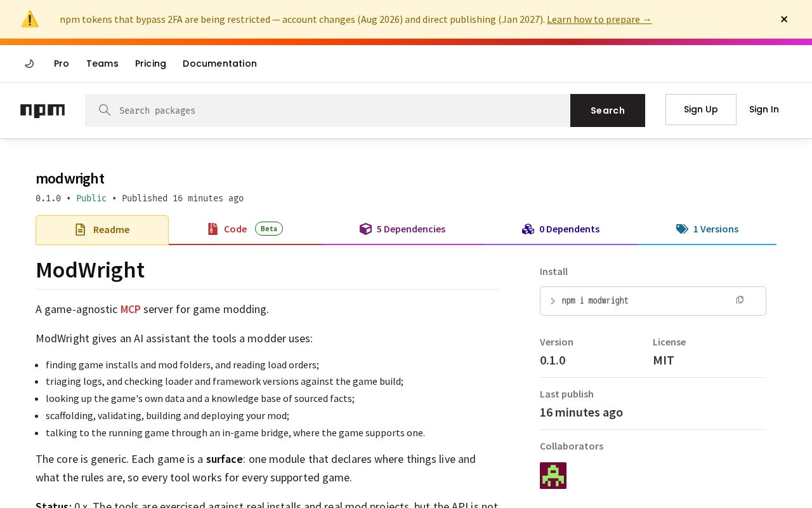Open the Teams menu item
Viewport: 812px width, 508px height.
(x=102, y=63)
